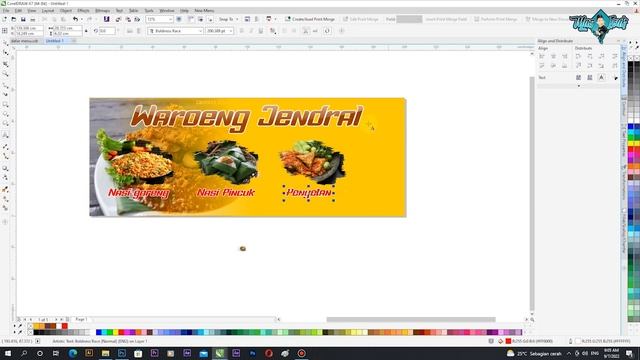
Task: Open the Layout menu
Action: (48, 11)
